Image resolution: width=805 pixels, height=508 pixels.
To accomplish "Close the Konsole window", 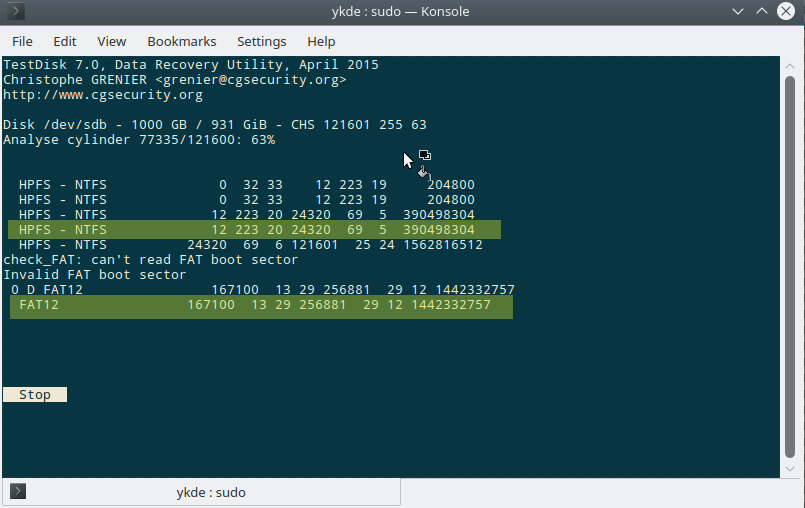I will 785,11.
